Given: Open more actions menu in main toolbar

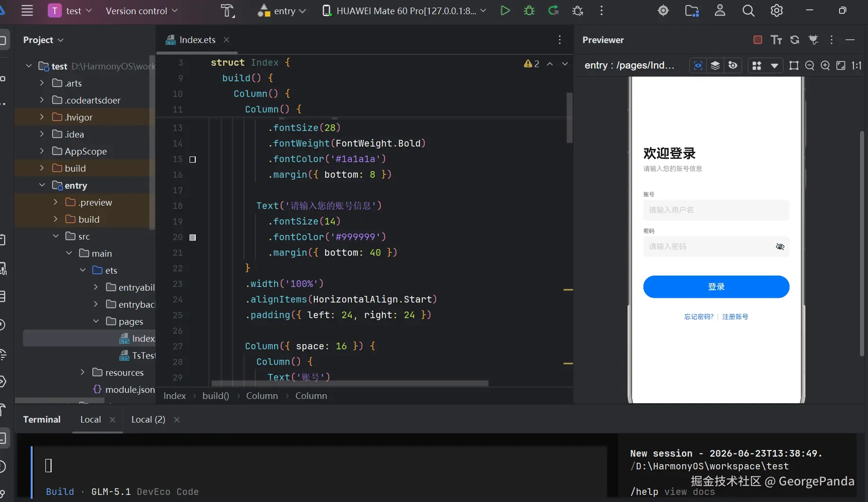Looking at the screenshot, I should [x=601, y=10].
